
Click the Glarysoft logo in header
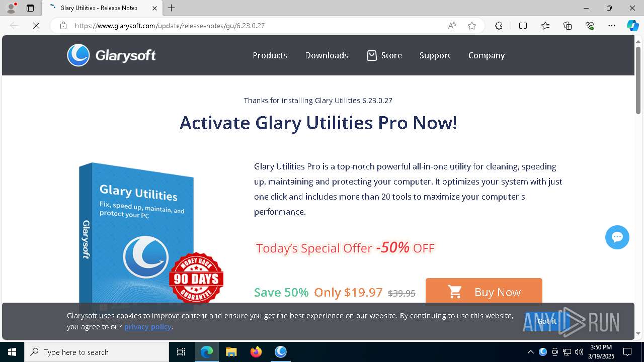coord(112,55)
